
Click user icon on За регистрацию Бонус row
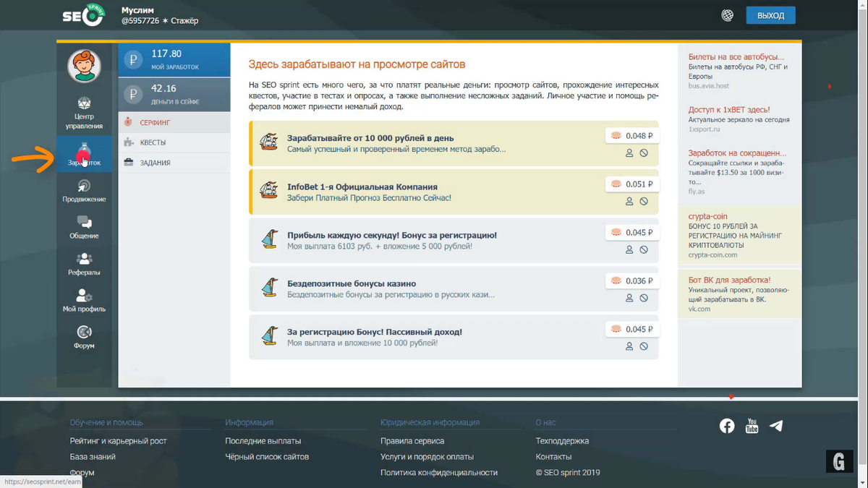click(x=629, y=347)
